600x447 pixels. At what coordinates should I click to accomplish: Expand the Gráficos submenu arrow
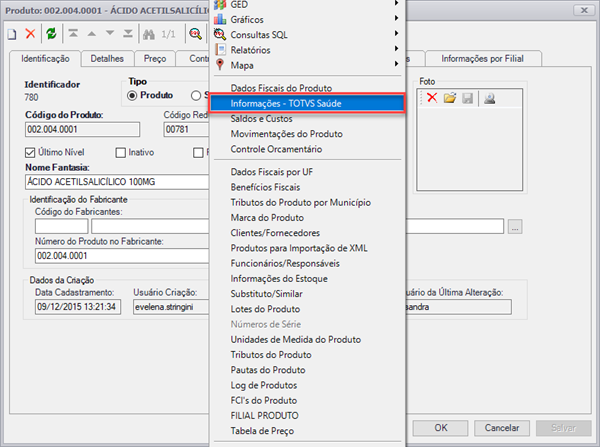(396, 18)
